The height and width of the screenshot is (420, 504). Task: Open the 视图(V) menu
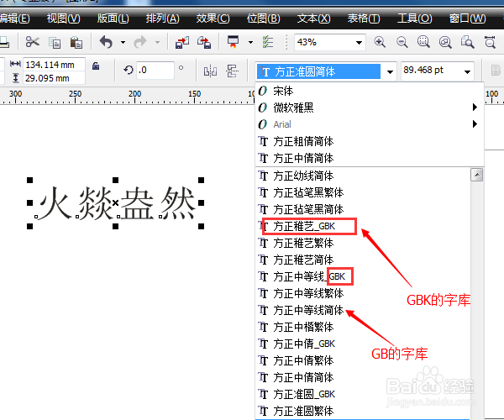(63, 18)
